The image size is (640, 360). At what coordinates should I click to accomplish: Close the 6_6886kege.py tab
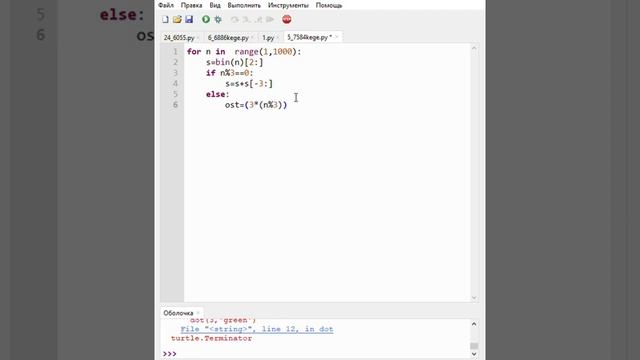[252, 38]
